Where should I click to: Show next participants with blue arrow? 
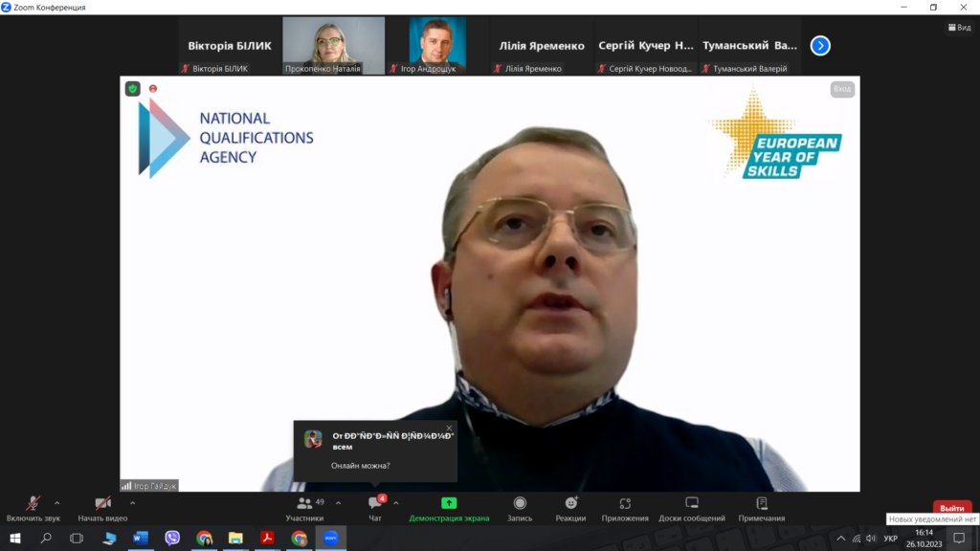point(820,45)
